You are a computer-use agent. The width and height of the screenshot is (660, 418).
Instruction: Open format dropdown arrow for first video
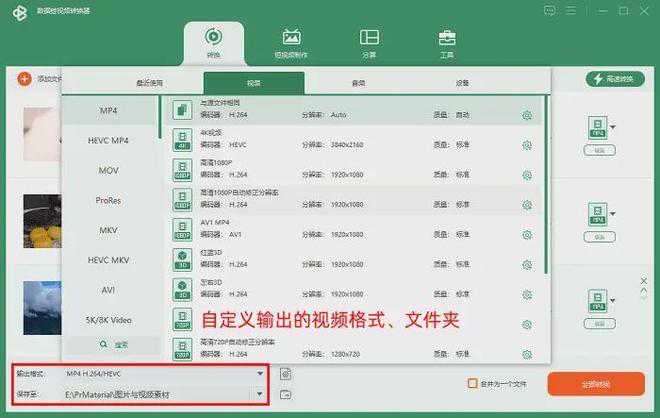(x=613, y=127)
